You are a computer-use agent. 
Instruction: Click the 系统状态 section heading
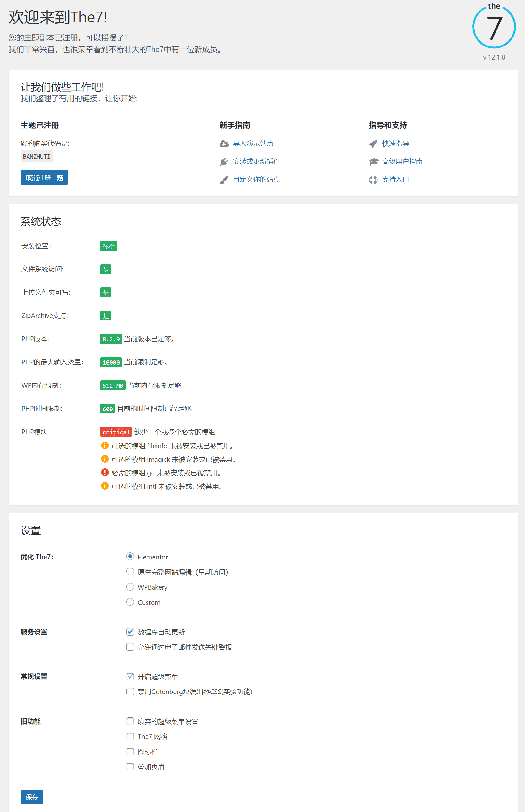[41, 221]
